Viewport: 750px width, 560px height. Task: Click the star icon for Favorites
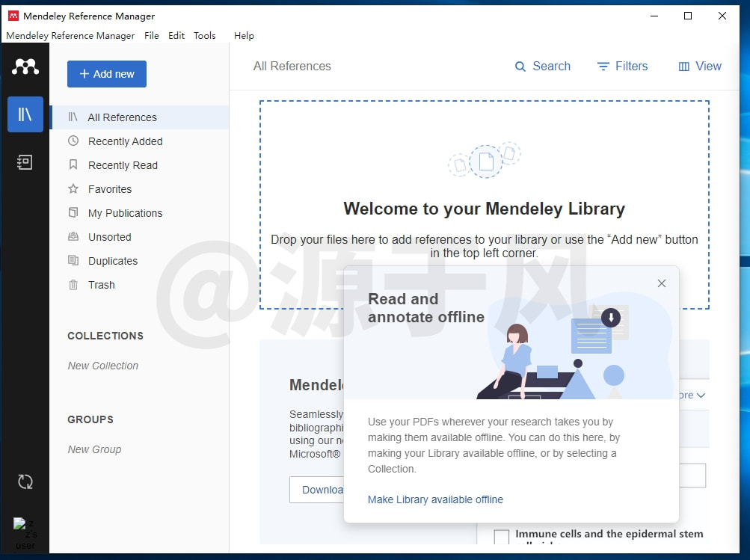(x=73, y=188)
